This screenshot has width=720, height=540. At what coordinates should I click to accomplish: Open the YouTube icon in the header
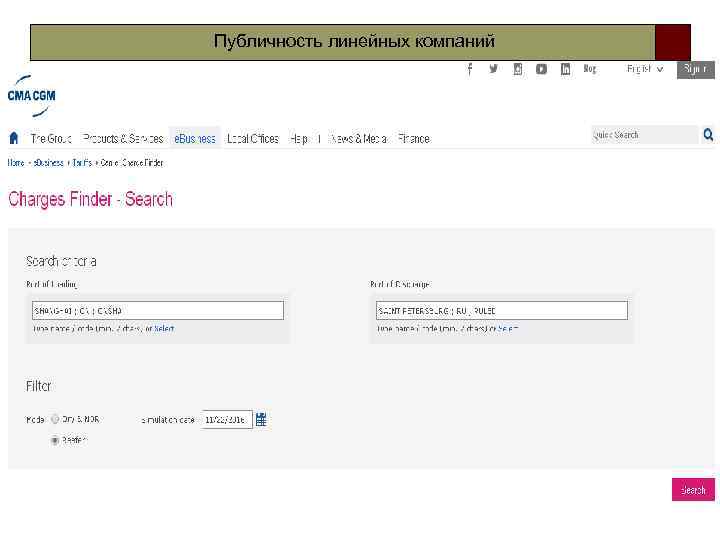point(541,69)
